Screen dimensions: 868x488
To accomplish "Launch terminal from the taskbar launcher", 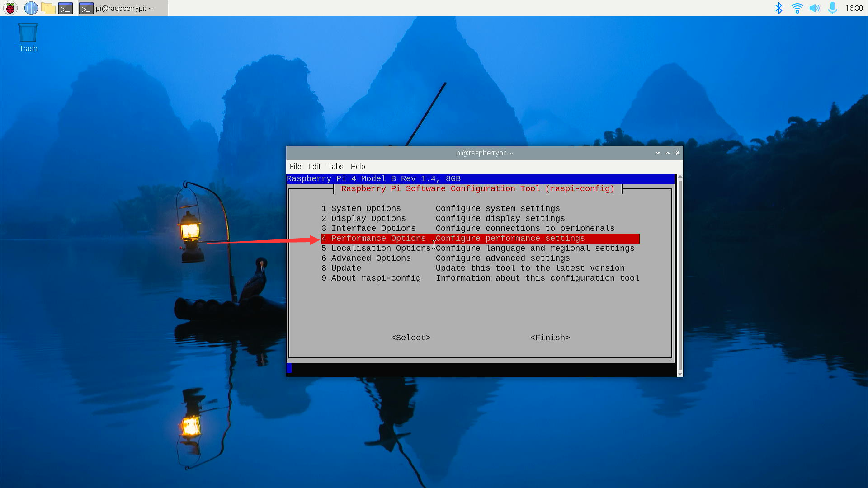I will [66, 8].
